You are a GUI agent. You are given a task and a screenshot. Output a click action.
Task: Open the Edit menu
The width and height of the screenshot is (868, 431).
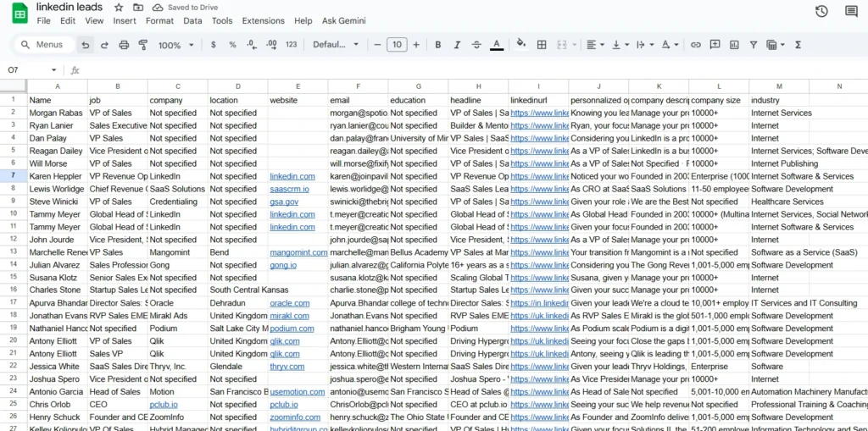point(68,21)
